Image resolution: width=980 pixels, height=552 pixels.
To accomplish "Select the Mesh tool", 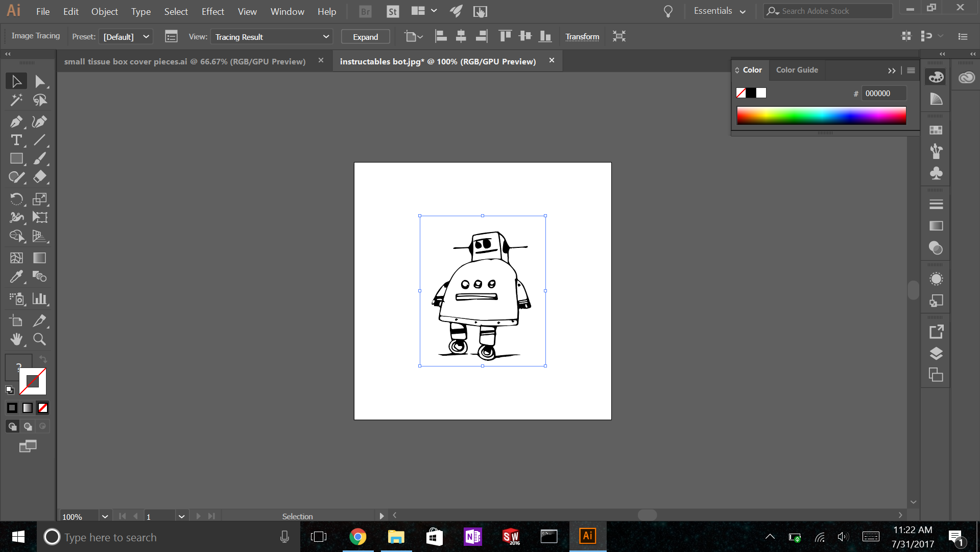I will click(16, 258).
